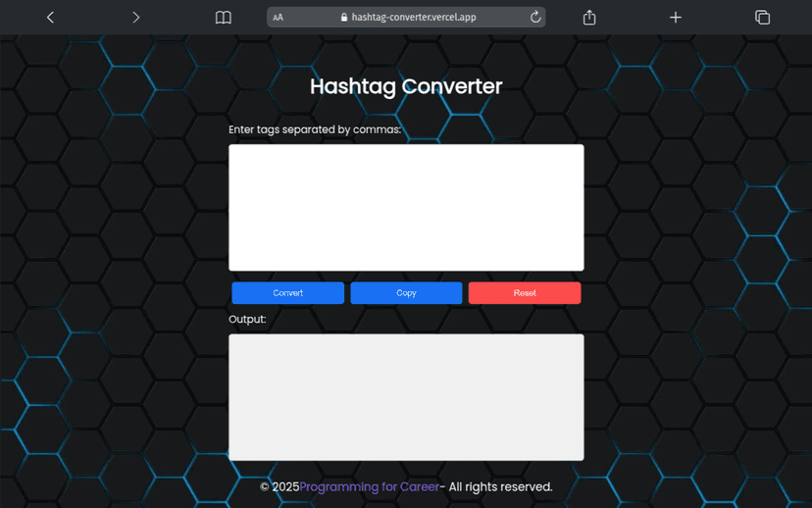This screenshot has height=508, width=812.
Task: Open the AA reader text-size menu
Action: pyautogui.click(x=279, y=17)
